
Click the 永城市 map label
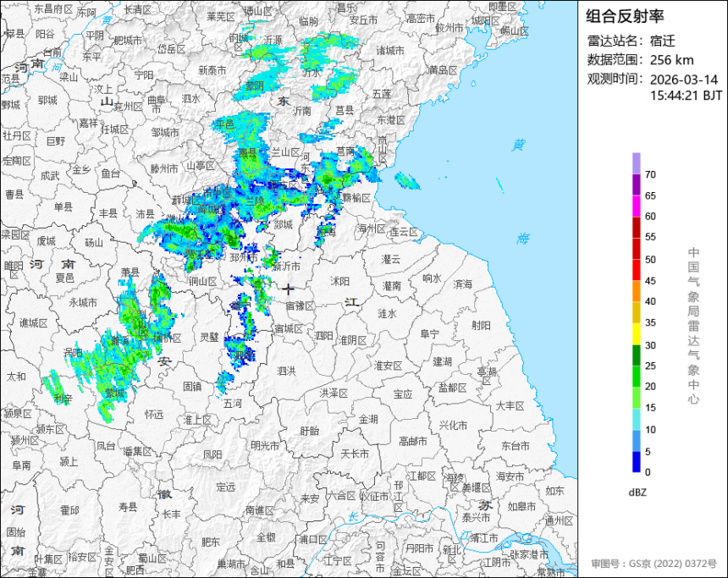(x=83, y=303)
